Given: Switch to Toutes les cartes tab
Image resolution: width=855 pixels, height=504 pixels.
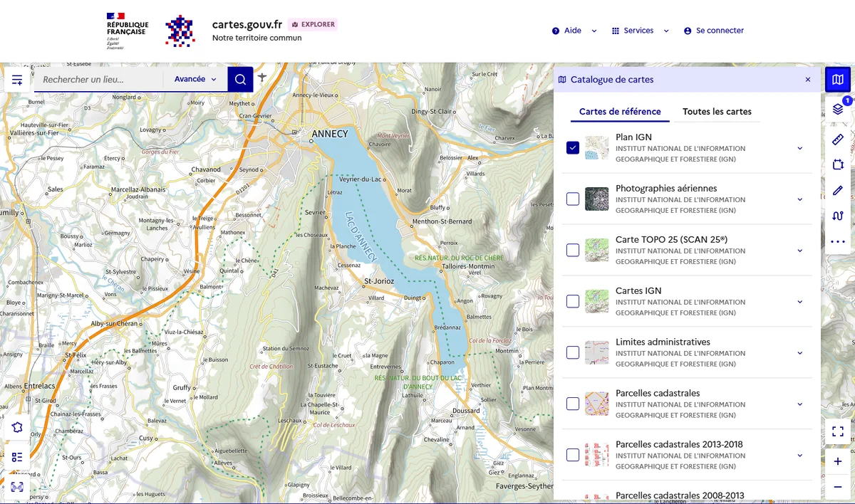Looking at the screenshot, I should (x=717, y=112).
